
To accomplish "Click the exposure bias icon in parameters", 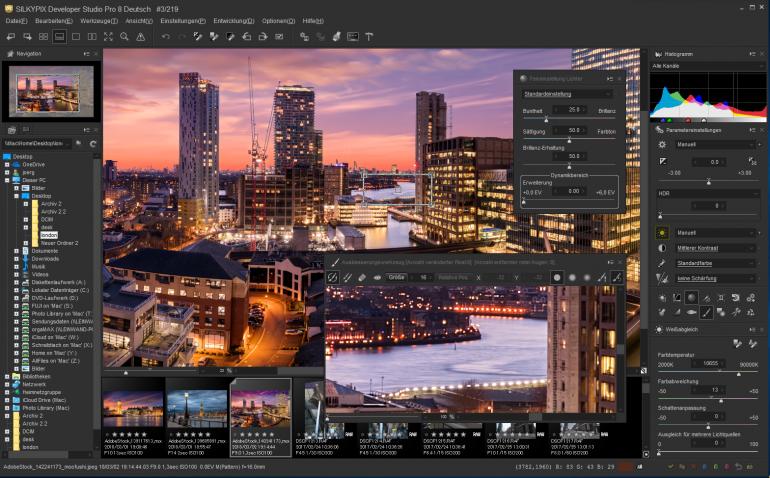I will point(662,161).
